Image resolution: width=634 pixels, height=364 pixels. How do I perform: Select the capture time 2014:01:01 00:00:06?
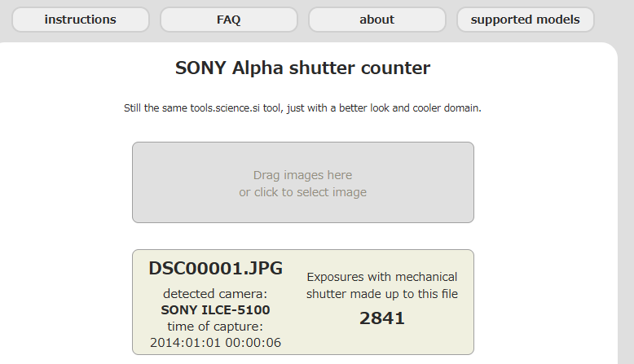(215, 343)
